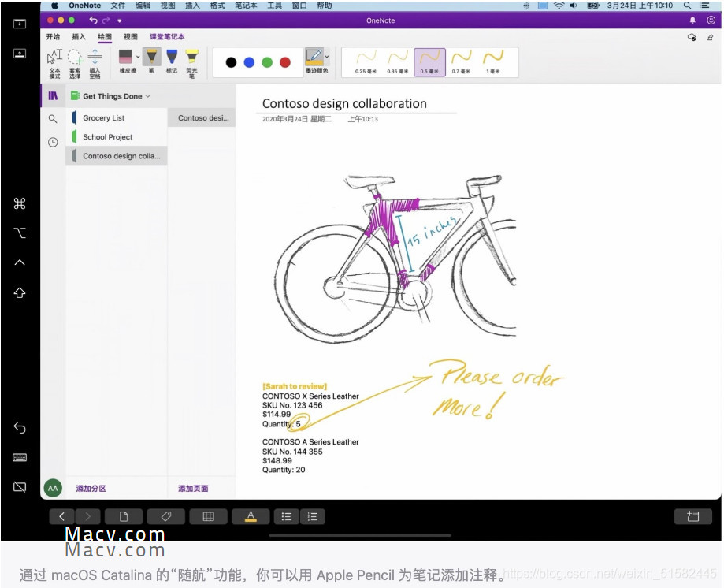Open the 帮助 menu in menu bar
The width and height of the screenshot is (724, 588).
click(x=325, y=6)
